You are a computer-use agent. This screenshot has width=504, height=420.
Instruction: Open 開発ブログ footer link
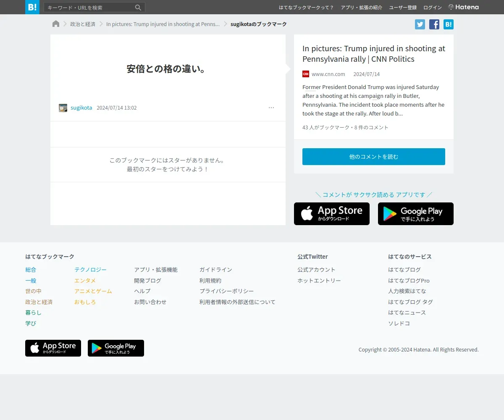point(147,281)
